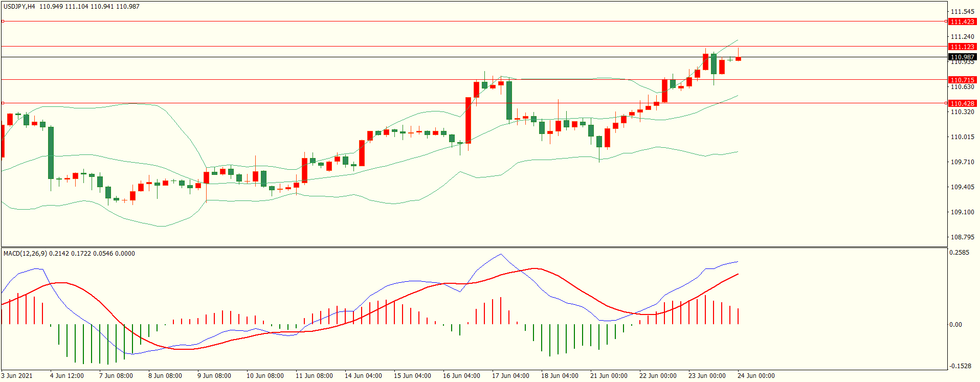Viewport: 980px width, 382px height.
Task: Select the big green candle on 17 Jun
Action: coord(509,100)
